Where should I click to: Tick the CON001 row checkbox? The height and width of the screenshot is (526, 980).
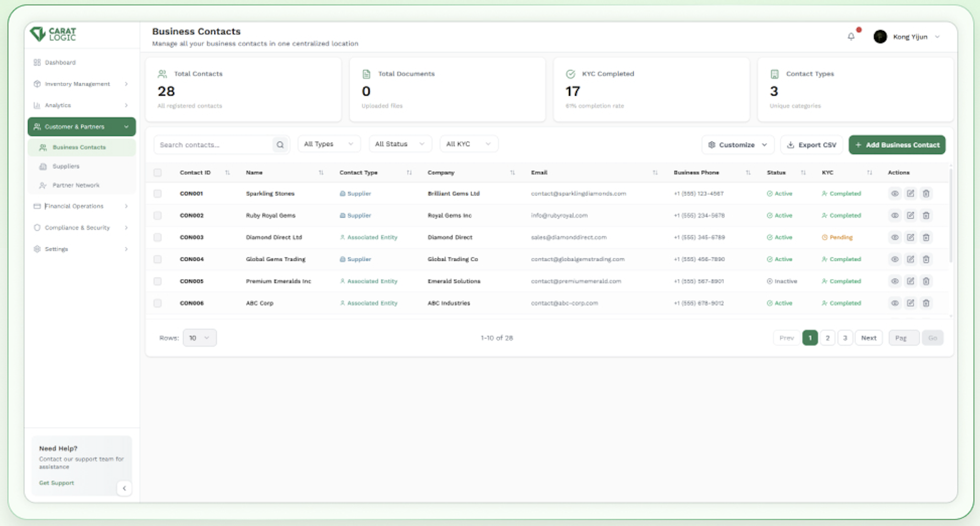158,194
